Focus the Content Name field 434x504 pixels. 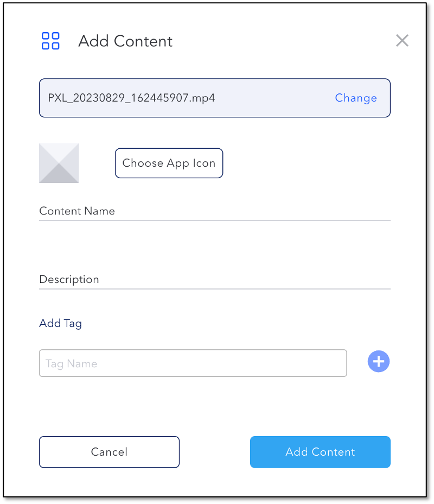click(x=214, y=211)
